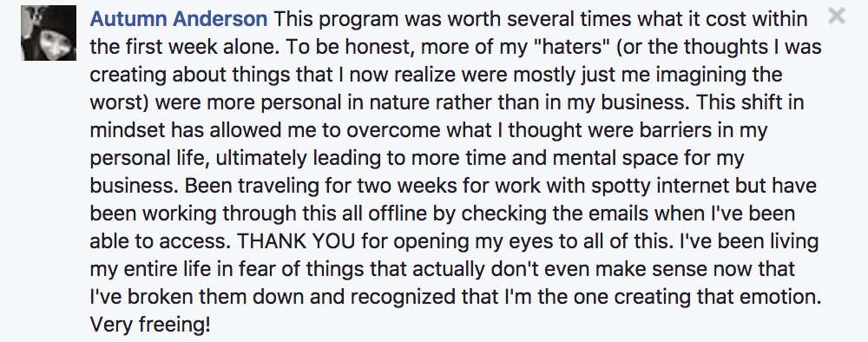The height and width of the screenshot is (342, 868).
Task: Click the words "creating that emotion"
Action: pos(717,297)
